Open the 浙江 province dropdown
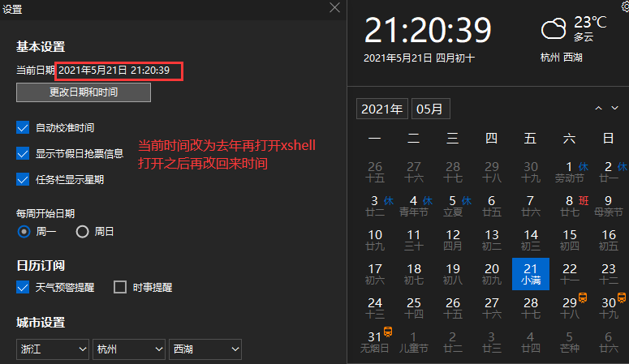629x364 pixels. 52,349
